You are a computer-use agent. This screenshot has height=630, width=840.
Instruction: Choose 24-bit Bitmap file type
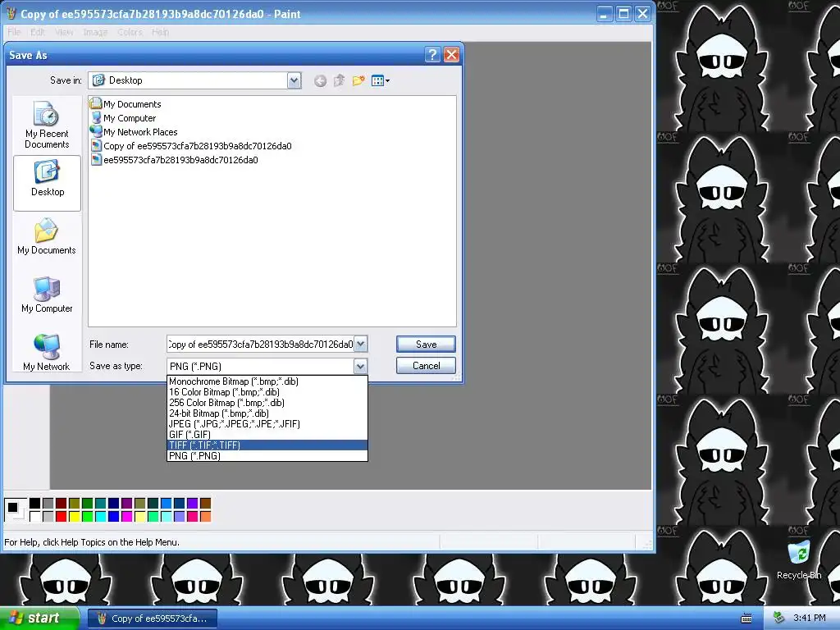click(x=267, y=413)
